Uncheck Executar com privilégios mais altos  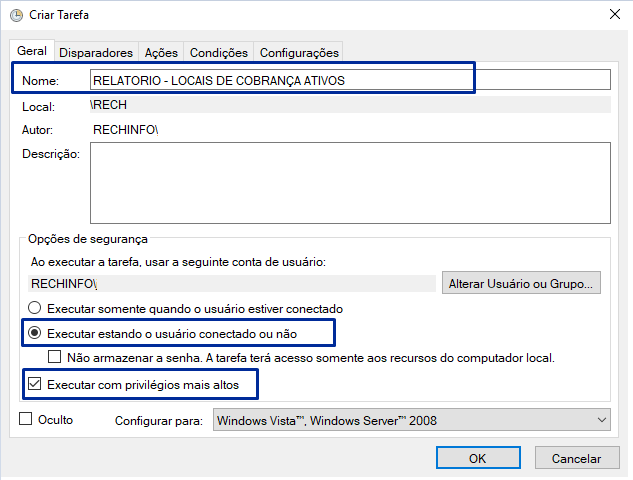click(34, 382)
